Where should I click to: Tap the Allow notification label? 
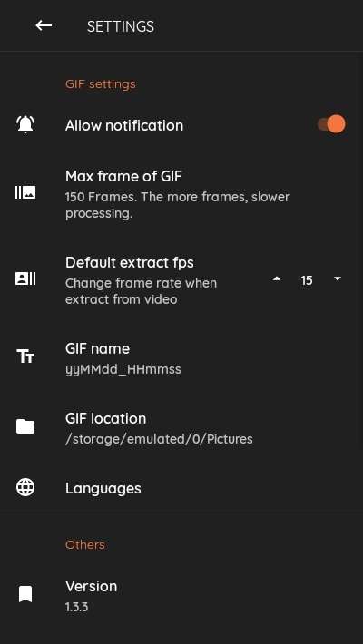[x=124, y=125]
